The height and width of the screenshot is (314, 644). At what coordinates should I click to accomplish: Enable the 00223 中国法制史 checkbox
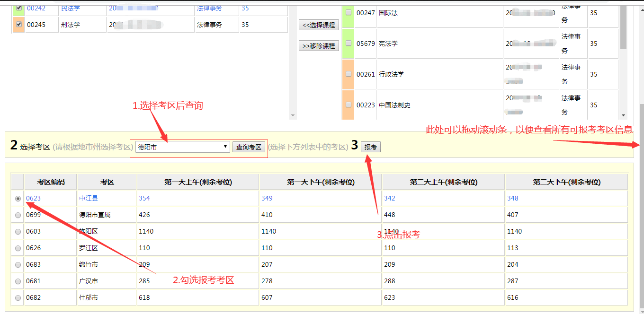pyautogui.click(x=349, y=105)
